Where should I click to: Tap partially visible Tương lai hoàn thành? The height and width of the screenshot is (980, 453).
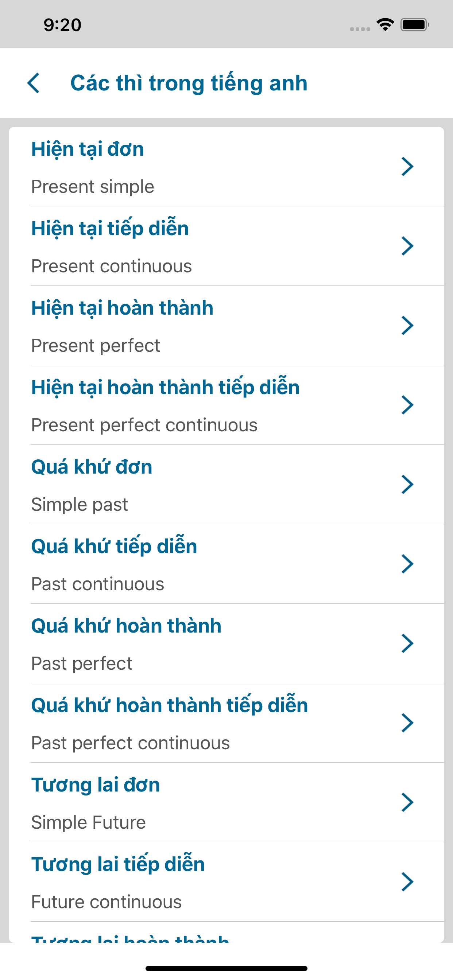click(130, 937)
